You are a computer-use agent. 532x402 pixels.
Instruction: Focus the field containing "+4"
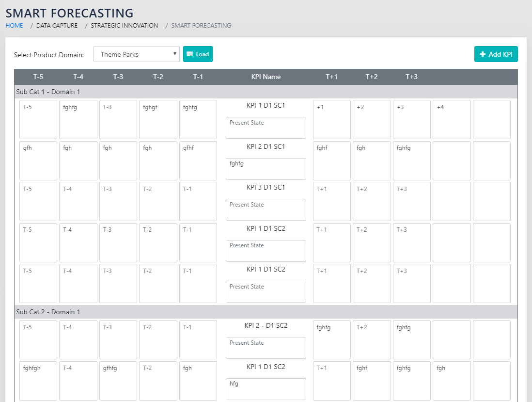point(452,119)
